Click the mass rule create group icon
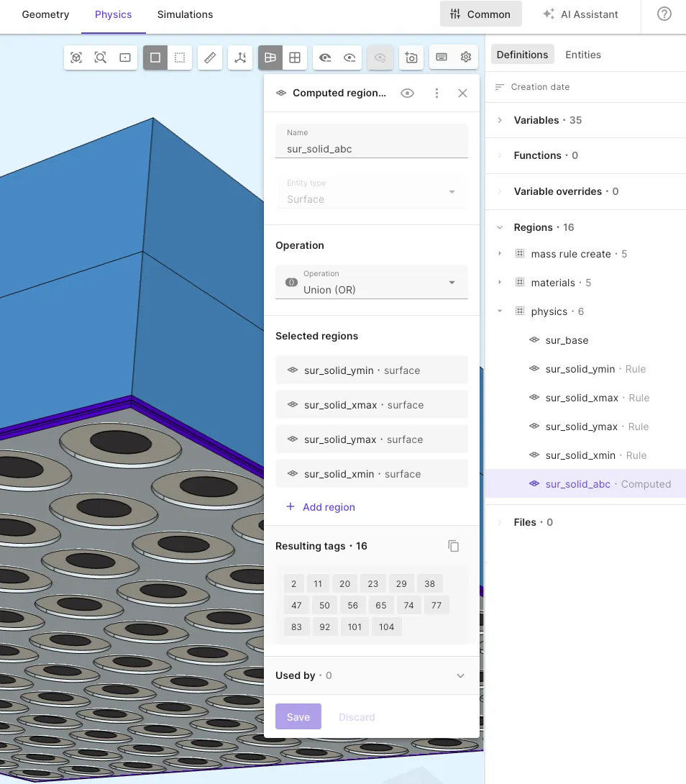 coord(520,253)
